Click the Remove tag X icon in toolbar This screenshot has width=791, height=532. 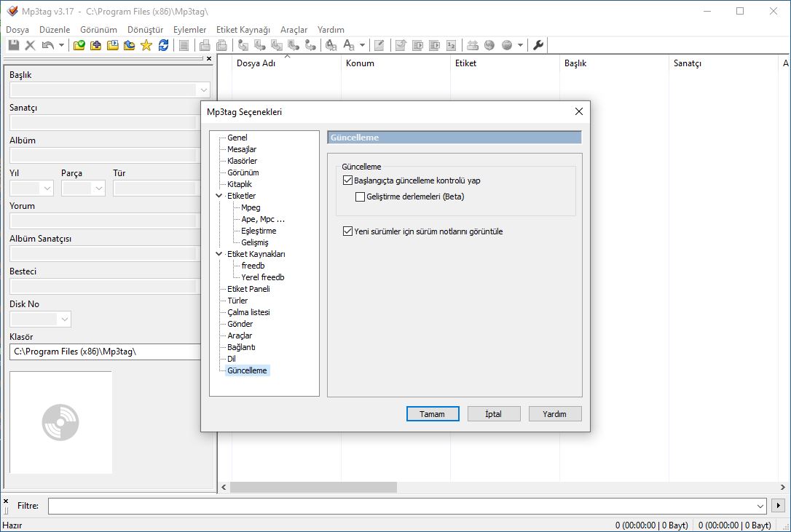coord(31,45)
